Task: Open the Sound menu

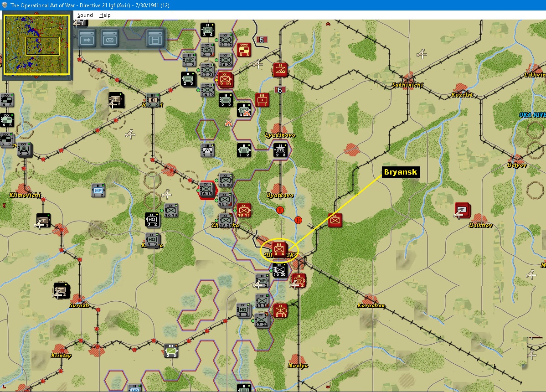Action: point(85,15)
